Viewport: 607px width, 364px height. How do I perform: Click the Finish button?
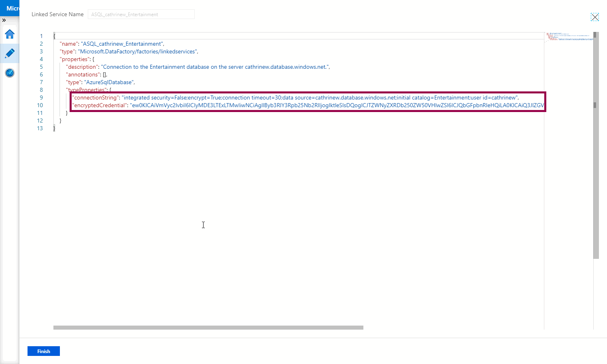[x=44, y=351]
